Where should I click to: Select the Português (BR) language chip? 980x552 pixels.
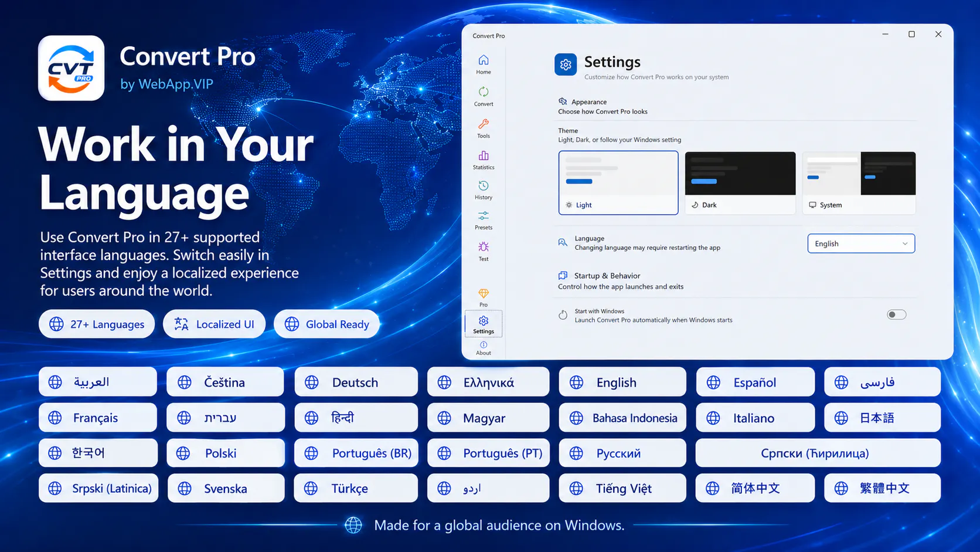click(x=356, y=453)
